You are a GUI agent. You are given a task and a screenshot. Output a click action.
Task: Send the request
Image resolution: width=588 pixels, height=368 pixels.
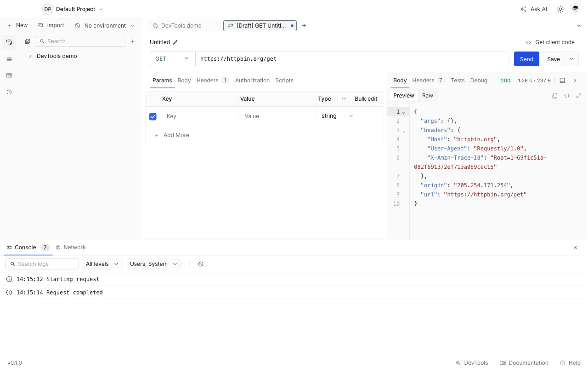point(526,59)
